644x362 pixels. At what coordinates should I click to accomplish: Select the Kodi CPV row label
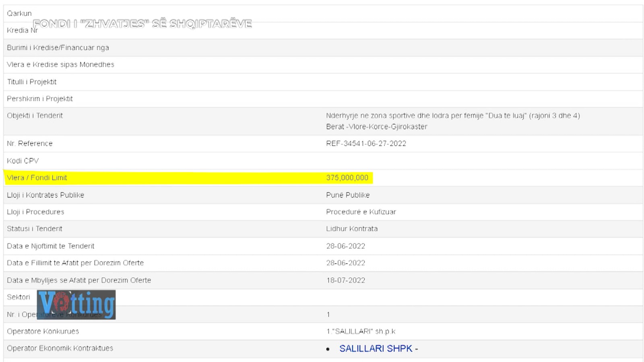point(23,161)
